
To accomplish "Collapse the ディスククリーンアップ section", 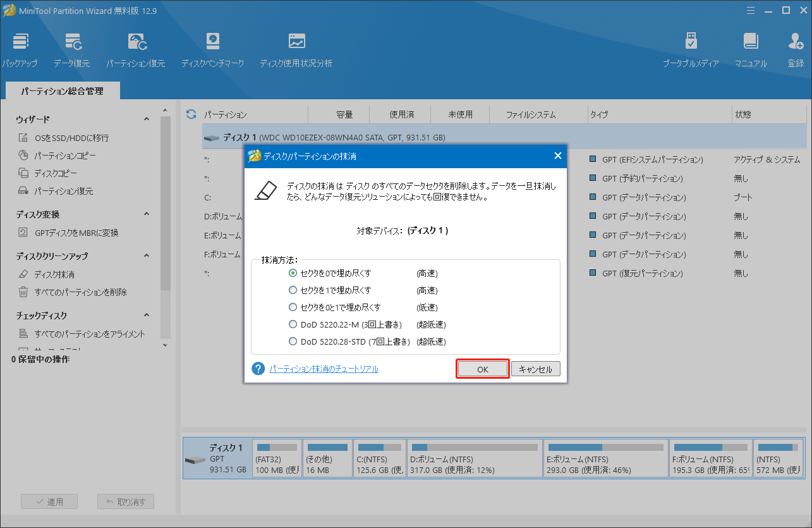I will tap(147, 256).
